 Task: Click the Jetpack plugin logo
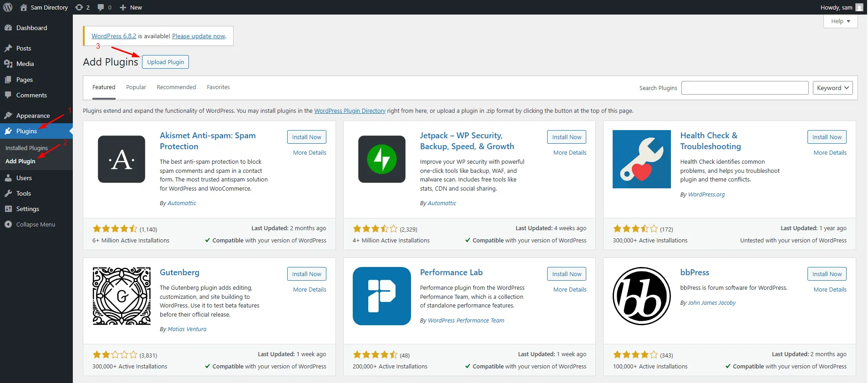382,159
